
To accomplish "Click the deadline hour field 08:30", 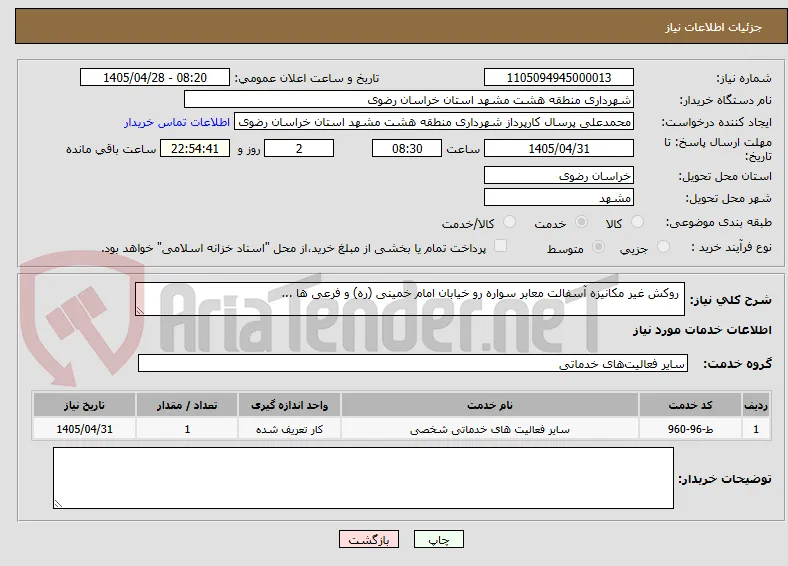I will click(407, 148).
